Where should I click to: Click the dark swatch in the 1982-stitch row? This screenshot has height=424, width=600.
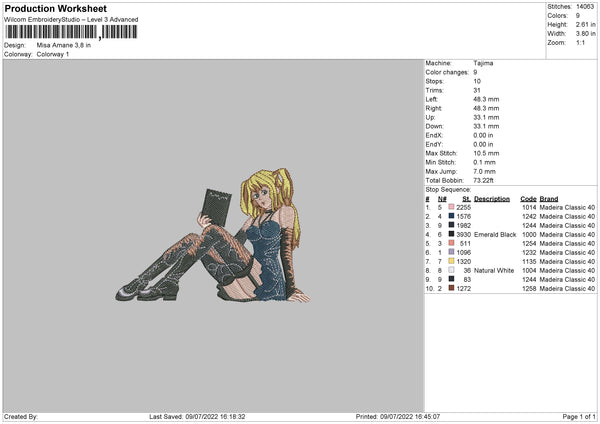pyautogui.click(x=451, y=225)
